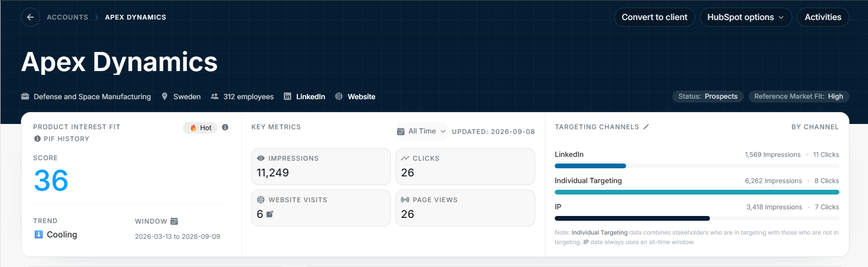The height and width of the screenshot is (267, 868).
Task: Click the 8 Clicks text
Action: click(827, 181)
